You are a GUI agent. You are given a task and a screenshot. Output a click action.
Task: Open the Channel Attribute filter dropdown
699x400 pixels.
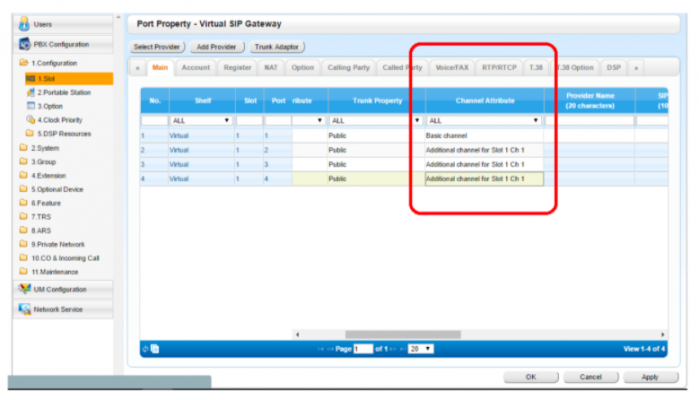click(x=536, y=120)
